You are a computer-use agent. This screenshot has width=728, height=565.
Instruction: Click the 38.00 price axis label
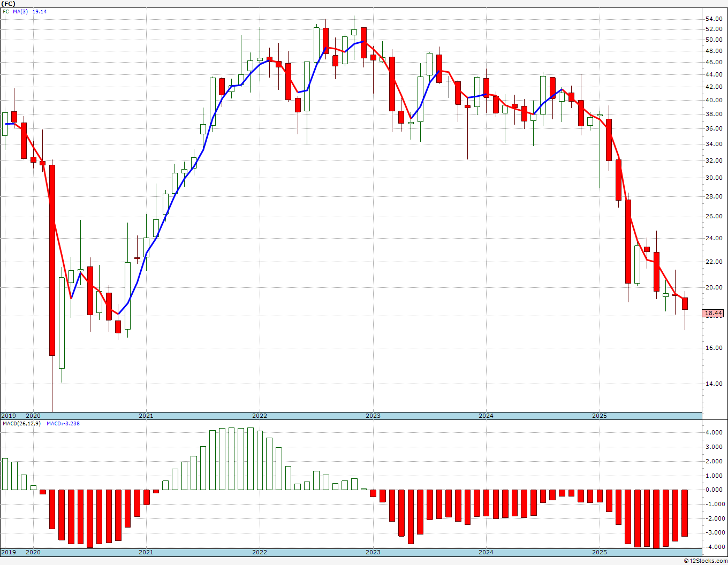[x=714, y=114]
